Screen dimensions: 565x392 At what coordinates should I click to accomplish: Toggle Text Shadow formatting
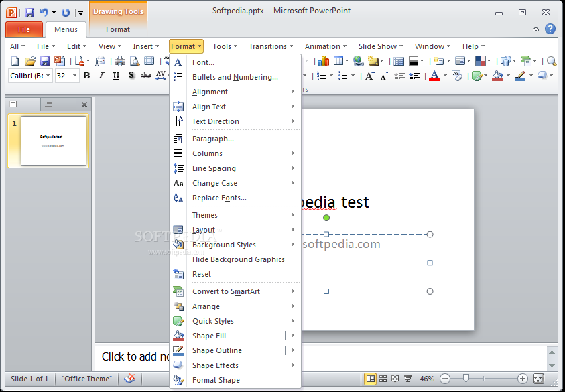pyautogui.click(x=131, y=76)
